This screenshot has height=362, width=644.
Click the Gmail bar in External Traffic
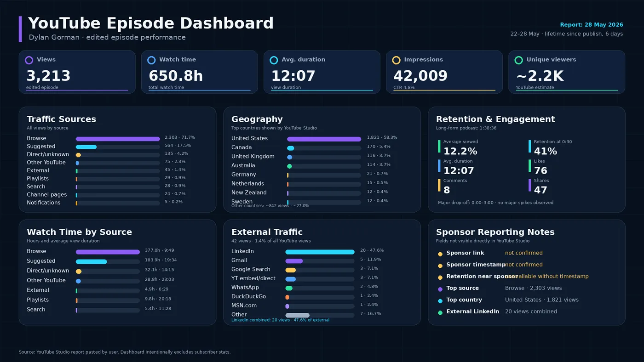pos(294,261)
